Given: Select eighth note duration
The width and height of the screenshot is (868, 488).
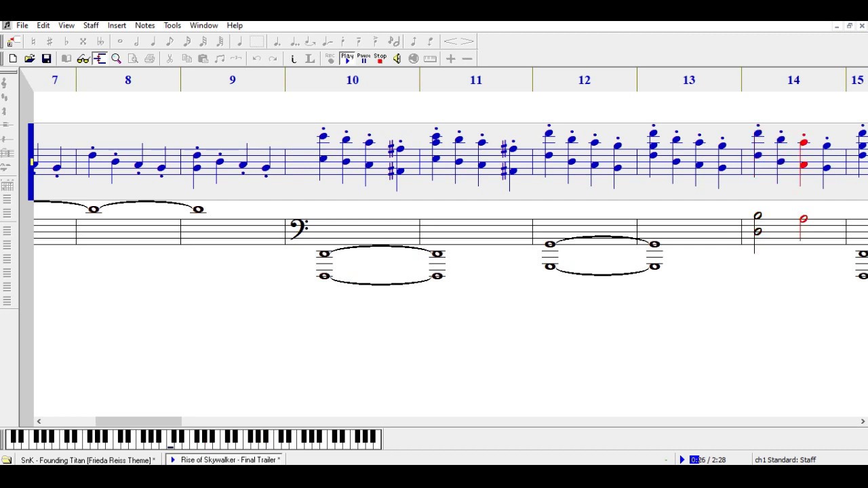Looking at the screenshot, I should click(170, 41).
